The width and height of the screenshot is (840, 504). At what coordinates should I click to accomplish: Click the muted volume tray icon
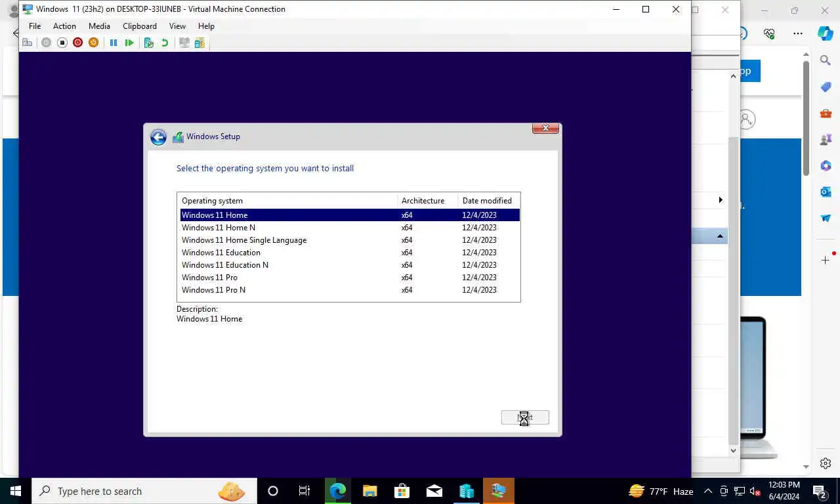click(755, 491)
